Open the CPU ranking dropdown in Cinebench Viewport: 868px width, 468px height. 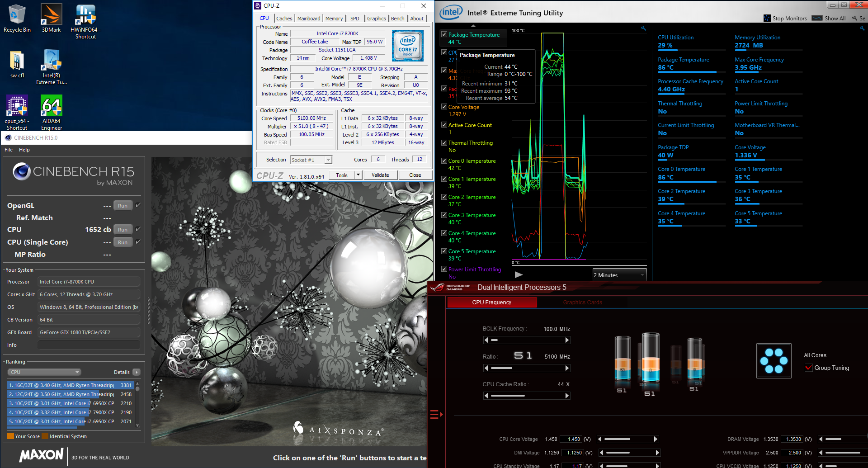44,372
